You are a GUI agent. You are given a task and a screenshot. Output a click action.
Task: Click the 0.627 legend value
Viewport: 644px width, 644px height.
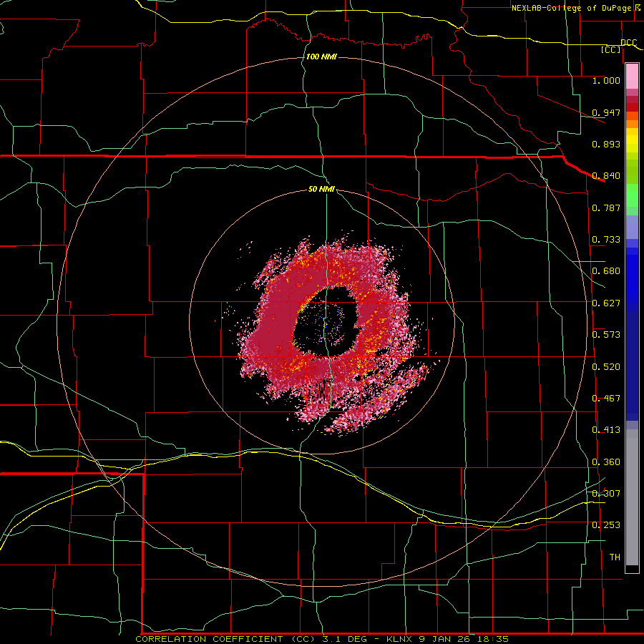click(x=606, y=303)
